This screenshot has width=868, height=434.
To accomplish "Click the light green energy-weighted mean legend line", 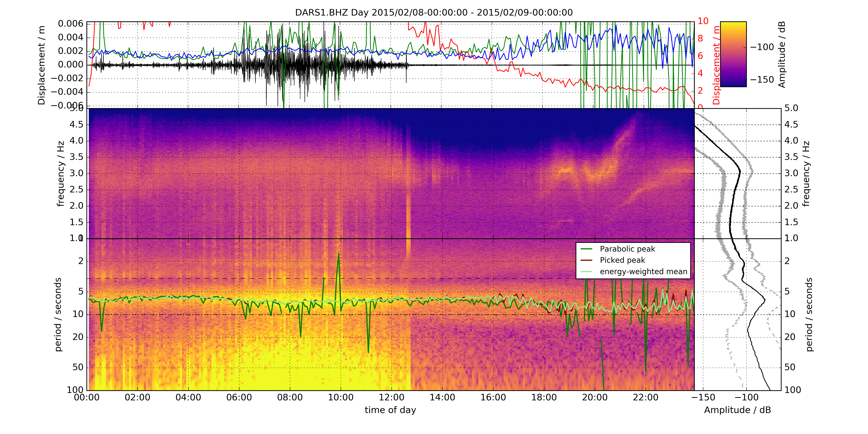I will (x=587, y=272).
